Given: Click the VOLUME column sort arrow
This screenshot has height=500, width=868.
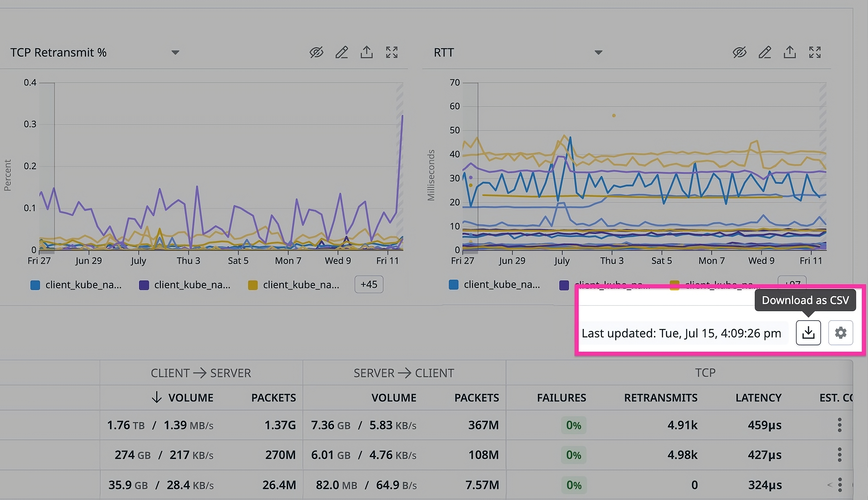Looking at the screenshot, I should [157, 398].
